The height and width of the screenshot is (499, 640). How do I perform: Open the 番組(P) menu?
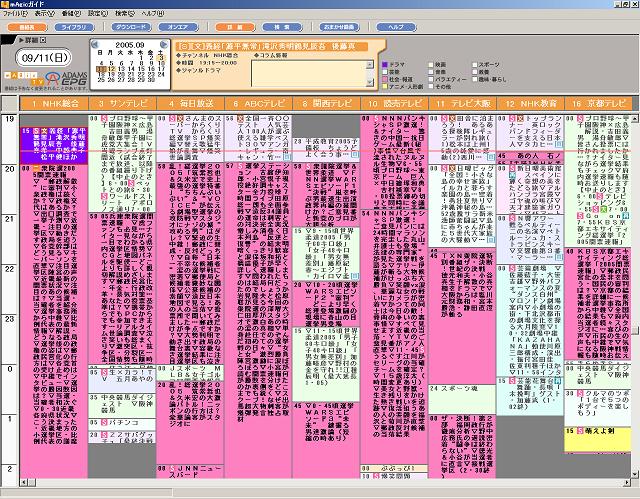tap(71, 13)
